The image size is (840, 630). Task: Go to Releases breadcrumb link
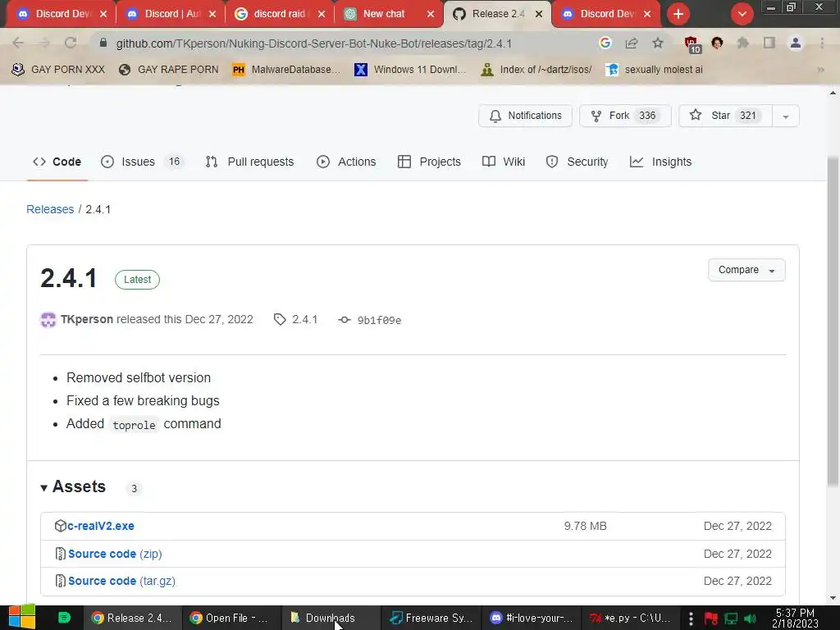point(50,209)
